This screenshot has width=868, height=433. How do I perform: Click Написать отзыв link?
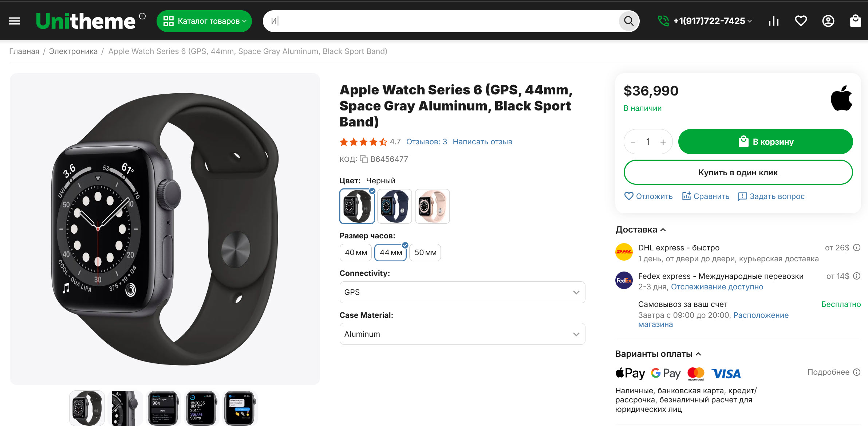point(482,142)
